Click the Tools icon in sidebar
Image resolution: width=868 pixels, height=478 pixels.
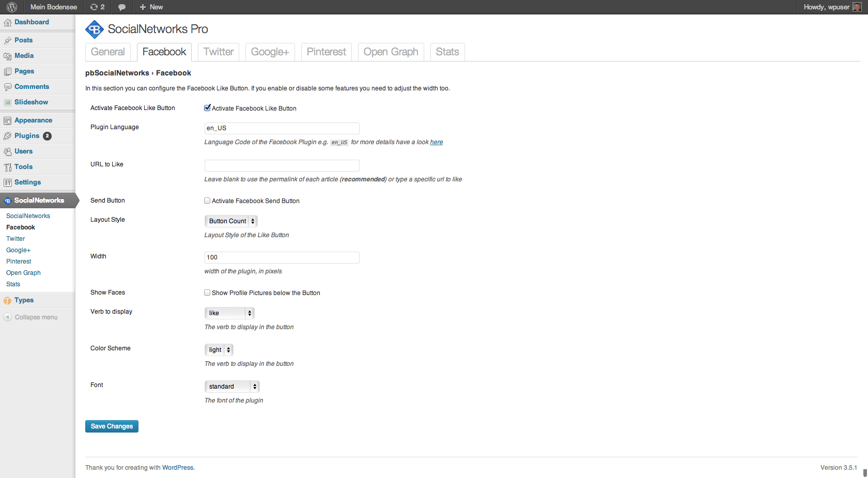[x=8, y=167]
